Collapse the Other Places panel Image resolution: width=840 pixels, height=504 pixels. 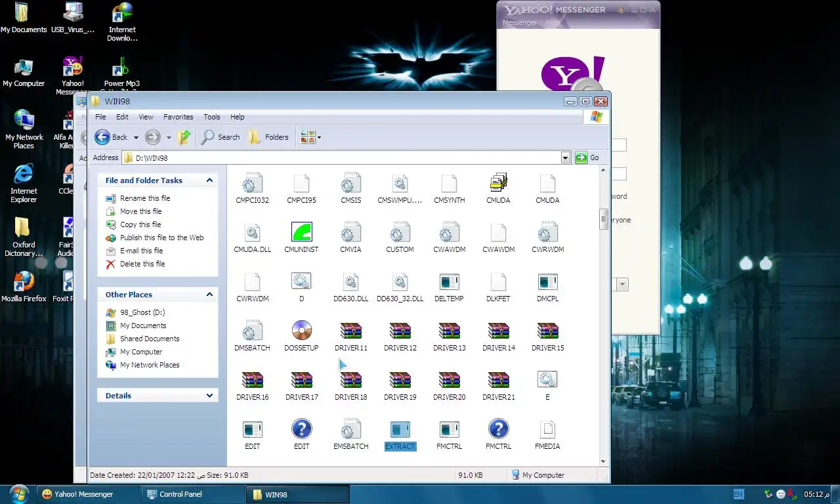[209, 294]
